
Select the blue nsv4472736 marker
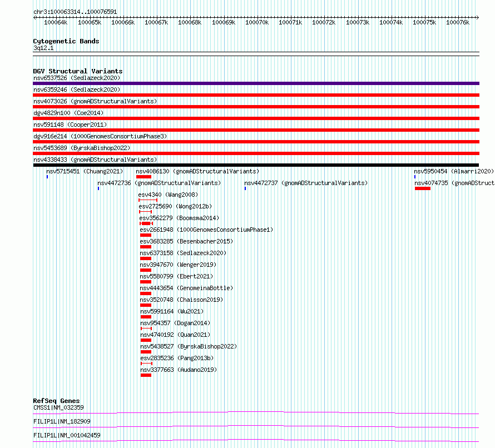(98, 188)
